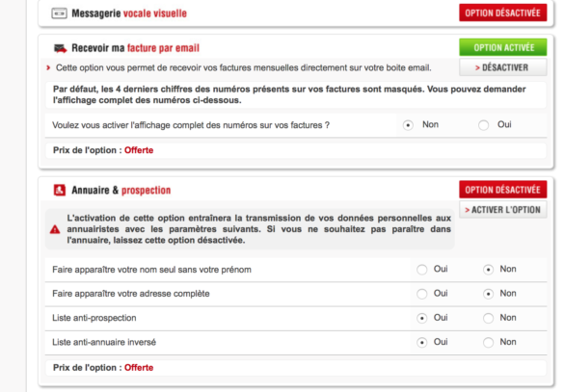
Task: Select Oui for showing complete address
Action: coord(422,294)
